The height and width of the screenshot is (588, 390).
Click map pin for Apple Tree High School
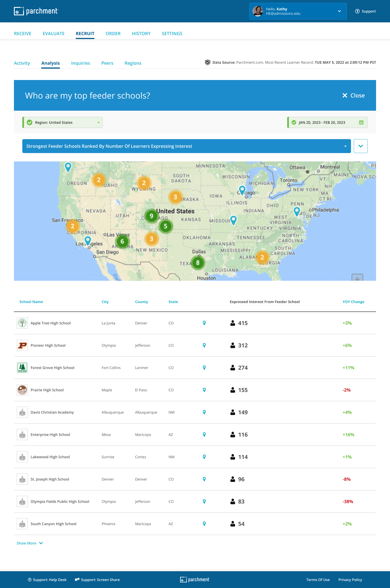(204, 323)
